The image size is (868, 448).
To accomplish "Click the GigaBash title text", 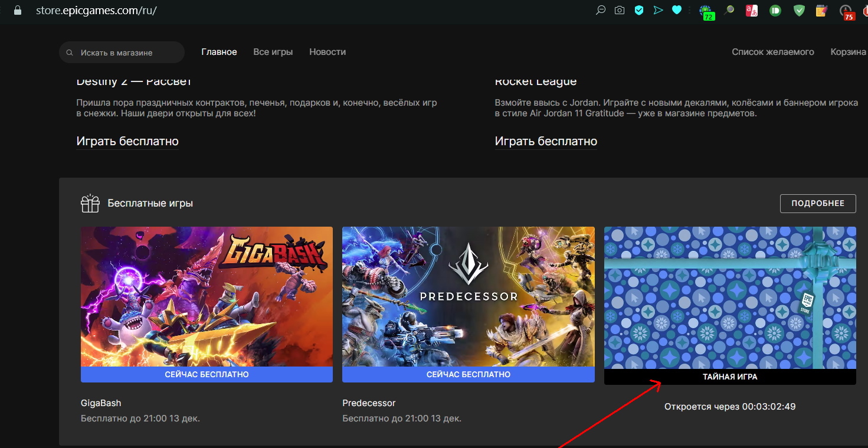I will (x=101, y=403).
